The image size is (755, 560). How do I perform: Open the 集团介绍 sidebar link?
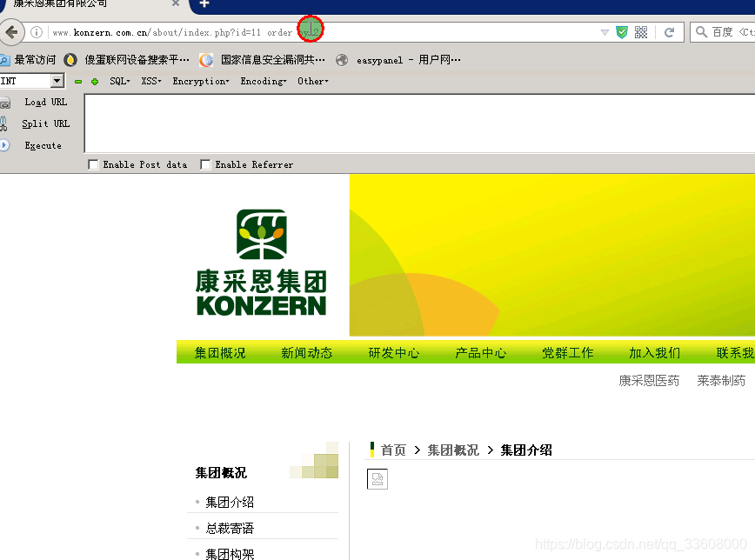point(230,502)
